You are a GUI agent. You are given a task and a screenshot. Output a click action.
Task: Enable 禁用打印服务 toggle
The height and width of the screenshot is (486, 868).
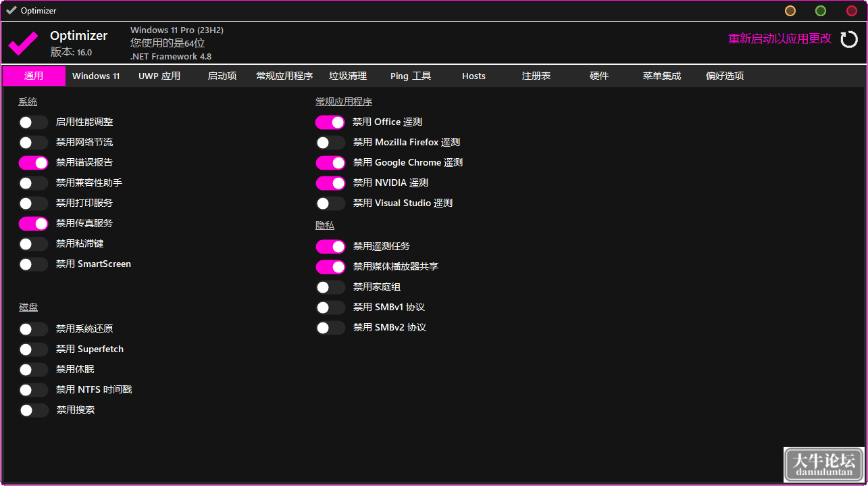[33, 203]
